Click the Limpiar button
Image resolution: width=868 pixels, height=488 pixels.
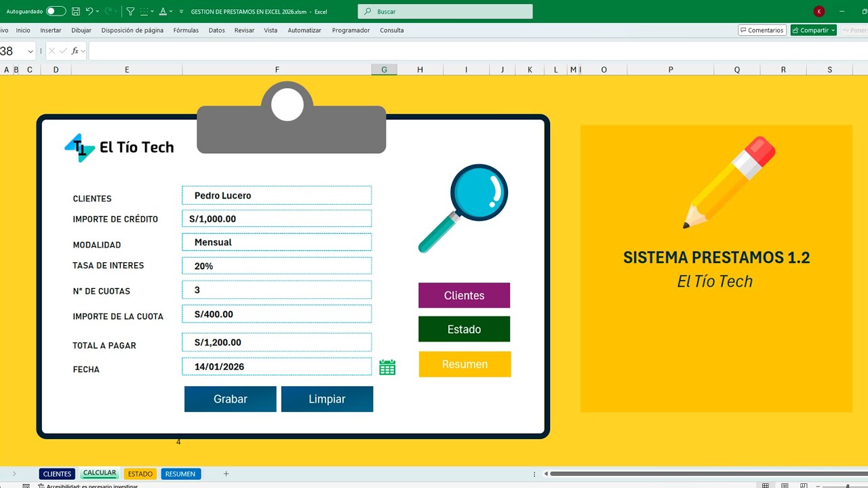(x=327, y=399)
